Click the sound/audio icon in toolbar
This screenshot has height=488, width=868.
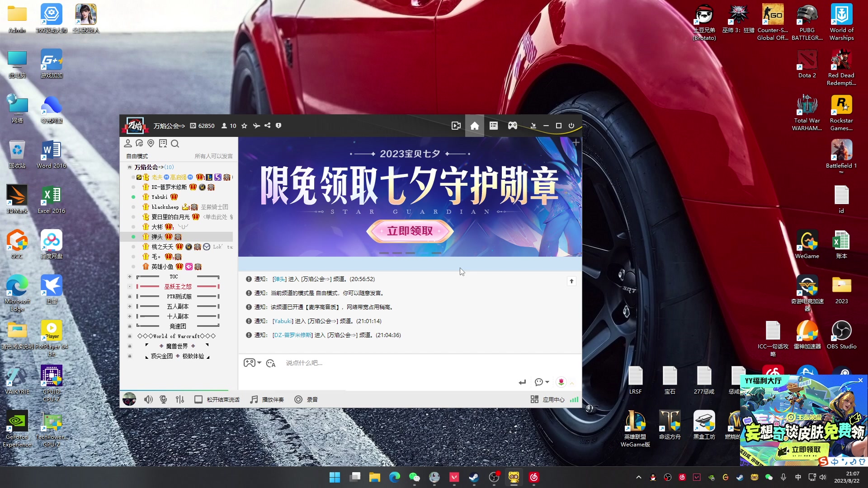click(x=148, y=400)
